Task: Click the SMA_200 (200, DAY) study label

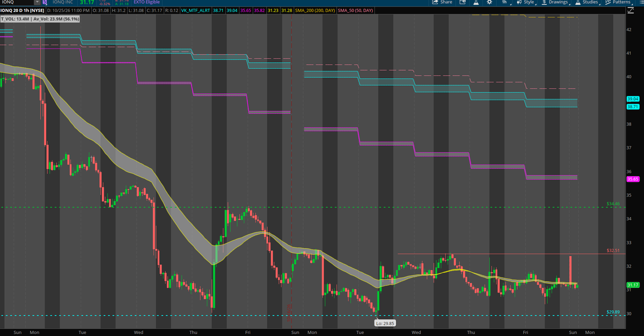Action: tap(314, 10)
